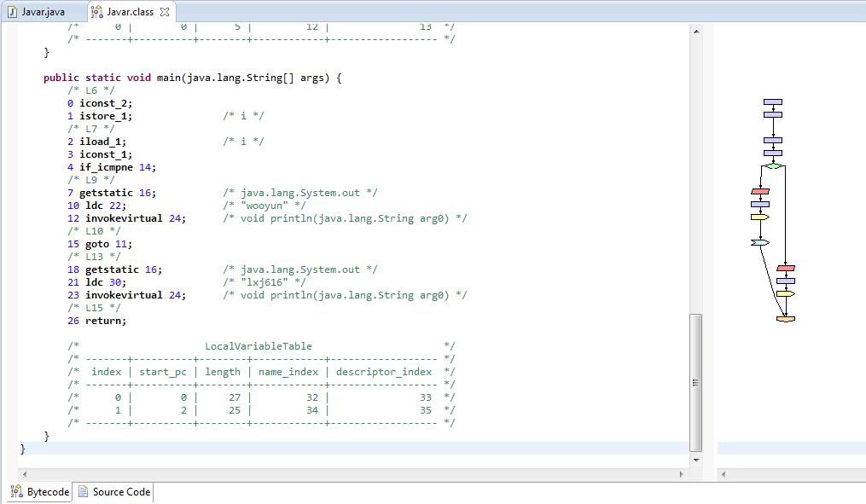The height and width of the screenshot is (504, 866).
Task: Click the if_icmpne 14 instruction line
Action: point(117,167)
